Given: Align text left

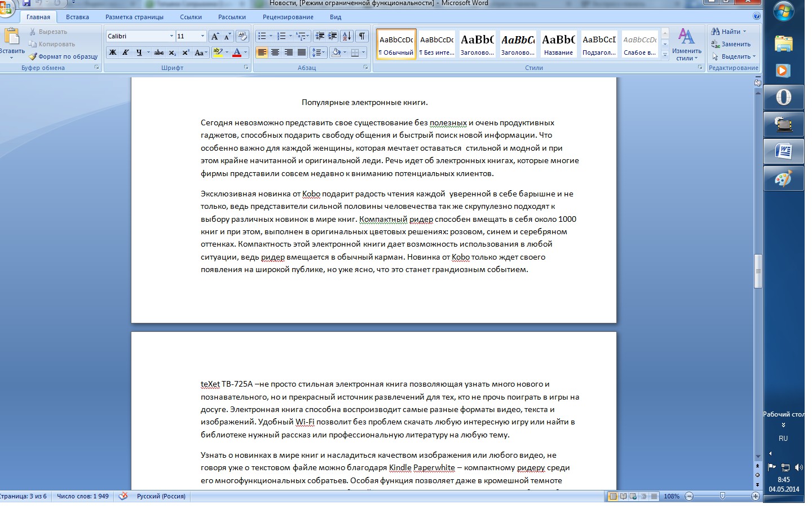Looking at the screenshot, I should pyautogui.click(x=262, y=52).
